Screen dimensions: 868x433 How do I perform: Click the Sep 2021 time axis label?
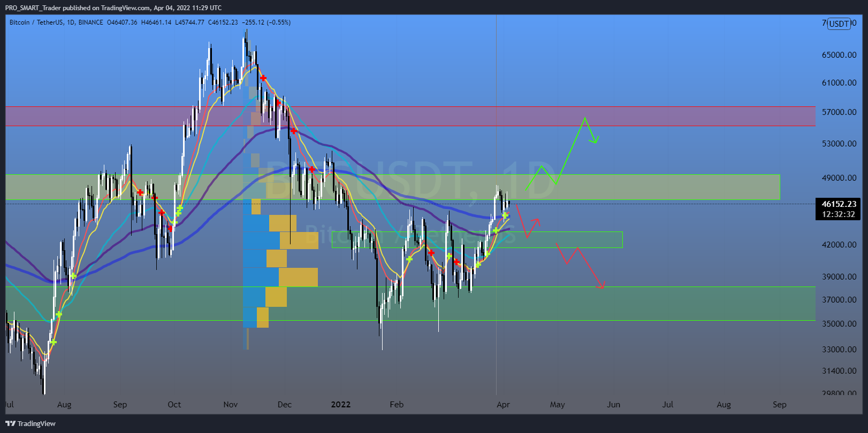point(120,405)
